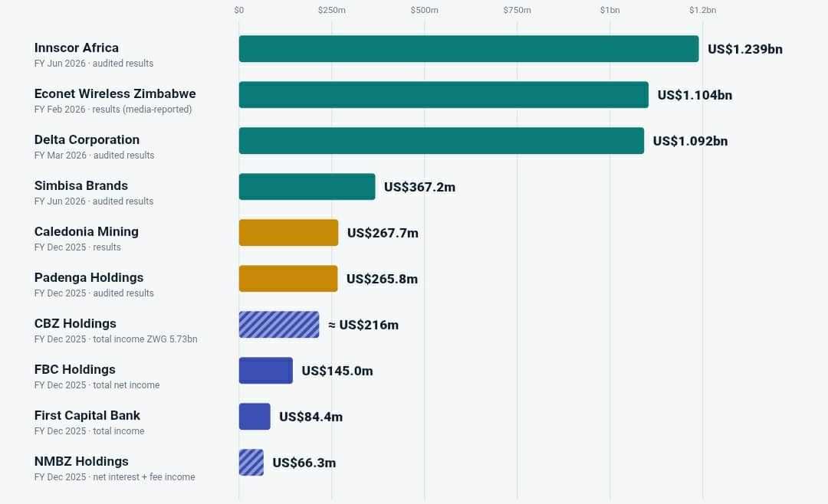Select the striped NMBZ Holdings bar

[x=251, y=463]
